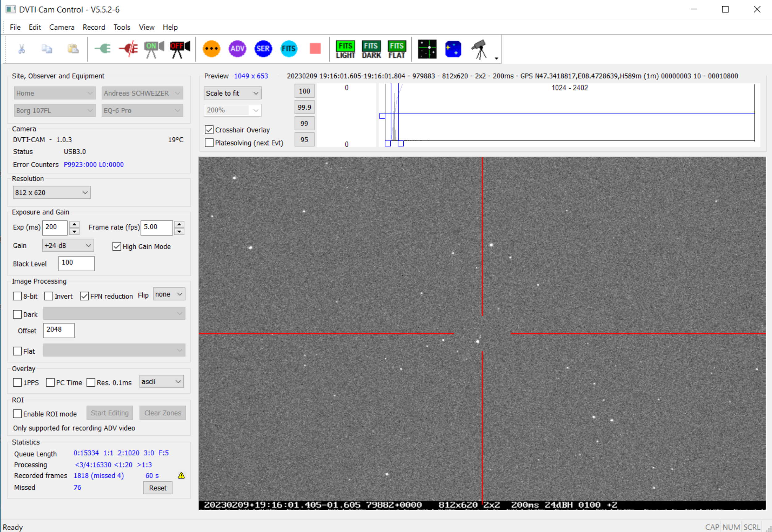Screen dimensions: 772x532
Task: Open the 812 x 620 resolution dropdown
Action: pyautogui.click(x=52, y=193)
